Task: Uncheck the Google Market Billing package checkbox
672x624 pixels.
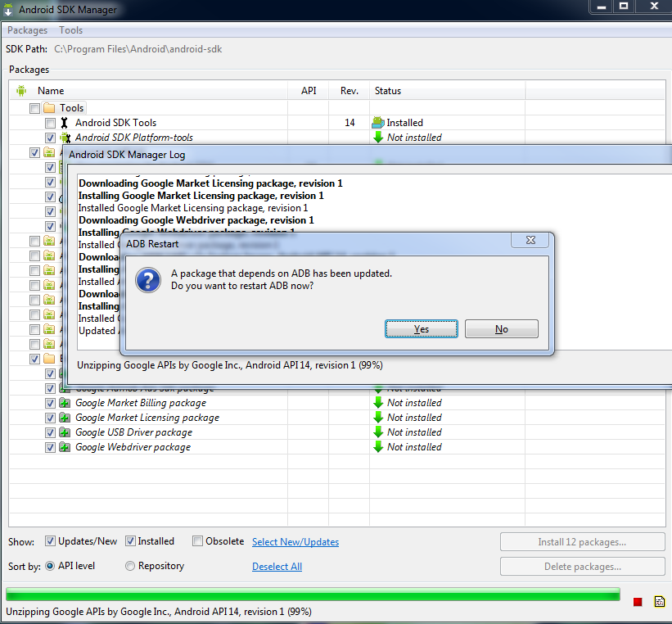Action: [x=50, y=403]
